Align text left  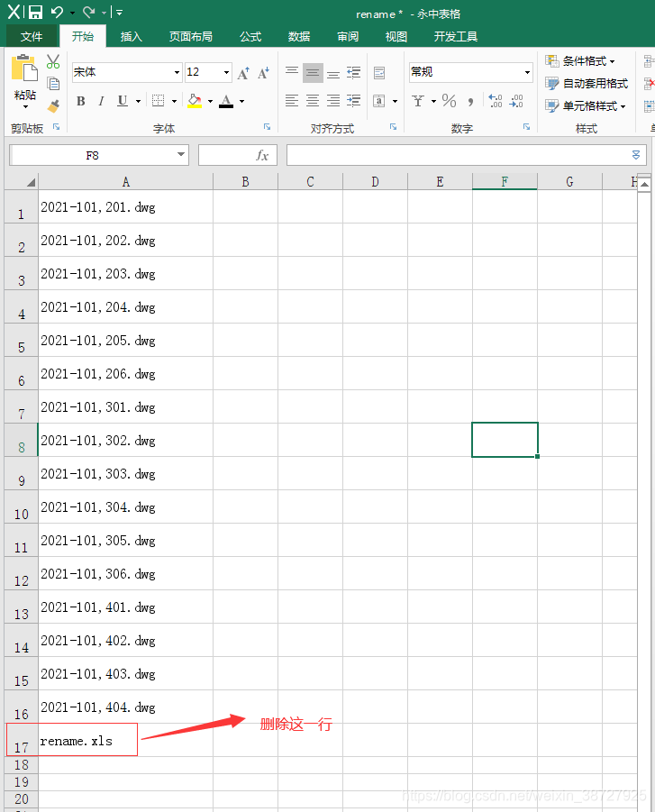292,100
